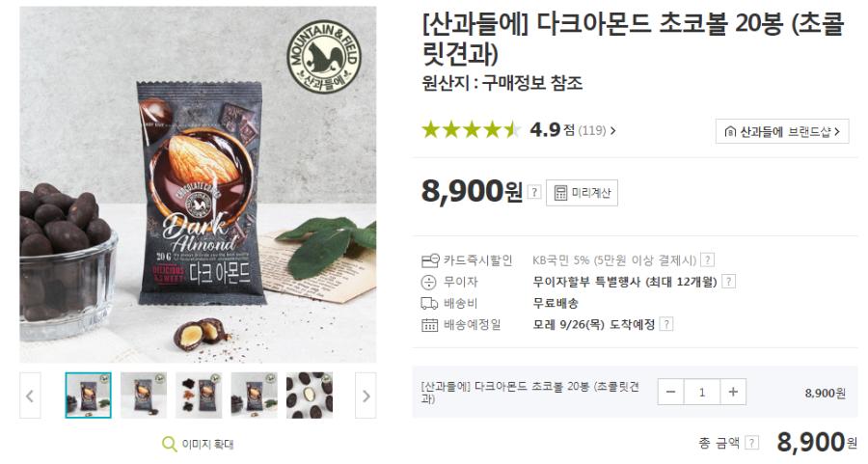Click the quantity input field showing 1

(702, 392)
